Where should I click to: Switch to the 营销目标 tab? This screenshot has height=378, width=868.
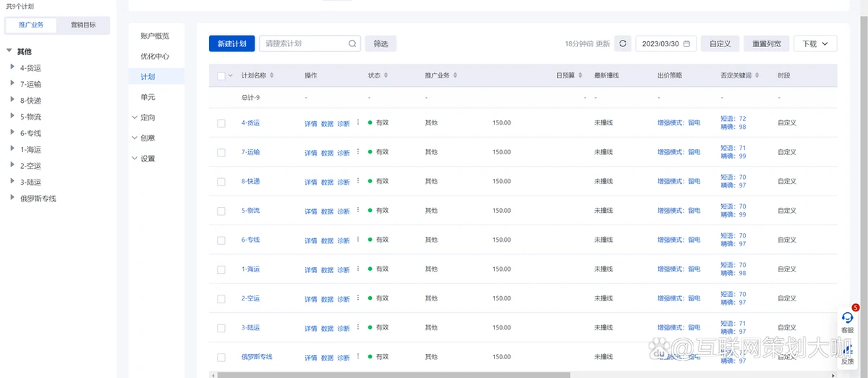[x=82, y=25]
